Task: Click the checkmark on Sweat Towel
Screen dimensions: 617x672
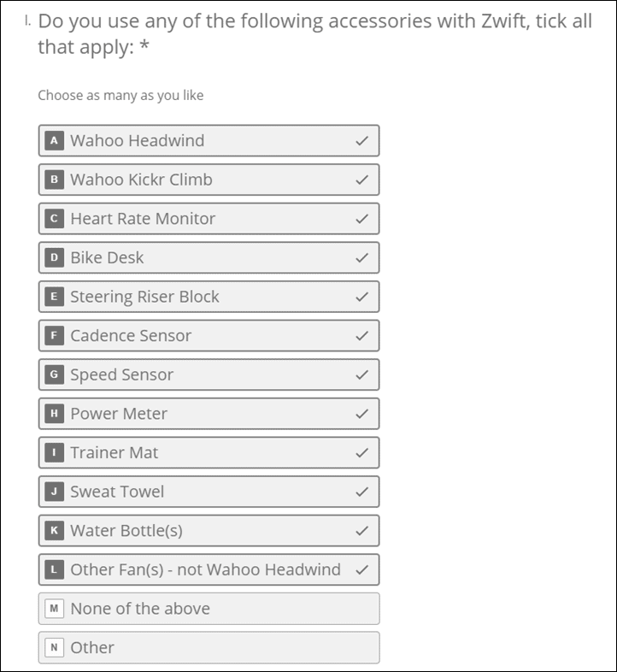Action: click(x=362, y=492)
